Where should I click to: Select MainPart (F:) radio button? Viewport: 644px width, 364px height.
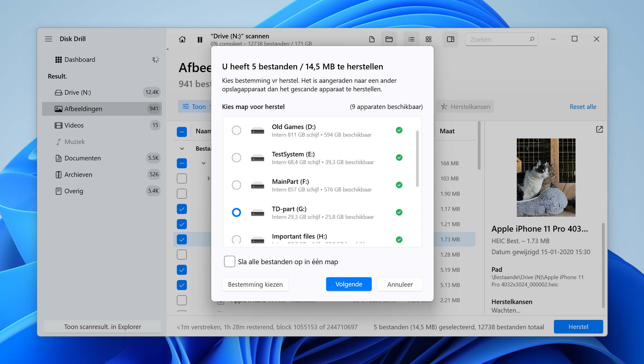point(236,185)
